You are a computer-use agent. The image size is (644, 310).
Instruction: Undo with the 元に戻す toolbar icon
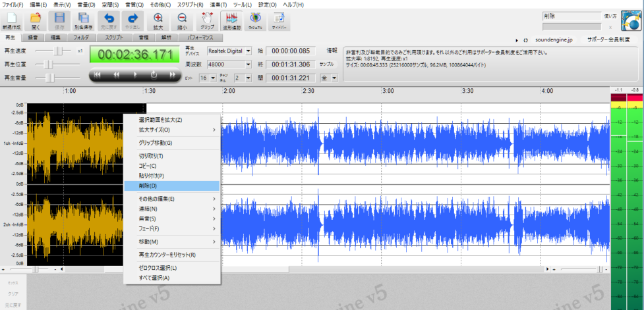point(108,21)
